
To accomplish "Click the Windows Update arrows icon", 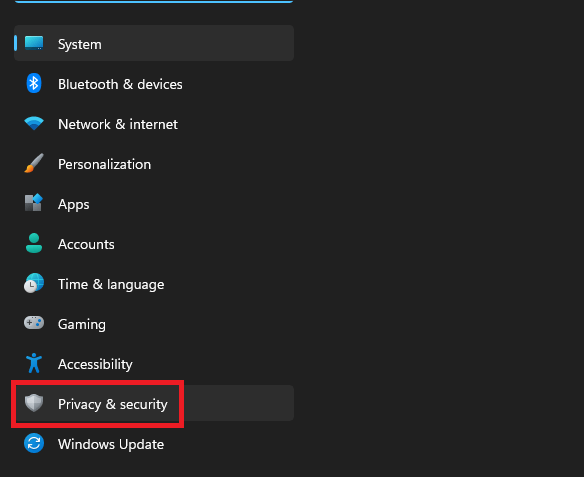I will pos(34,443).
